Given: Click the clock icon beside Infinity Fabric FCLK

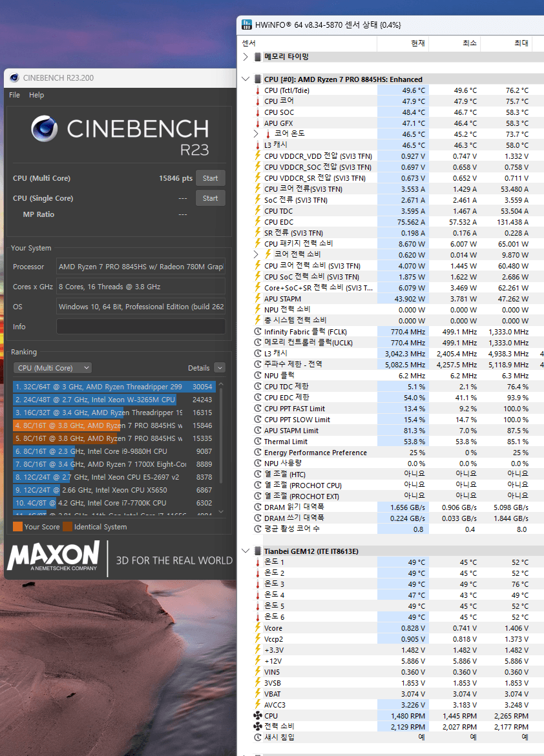Looking at the screenshot, I should [x=258, y=332].
